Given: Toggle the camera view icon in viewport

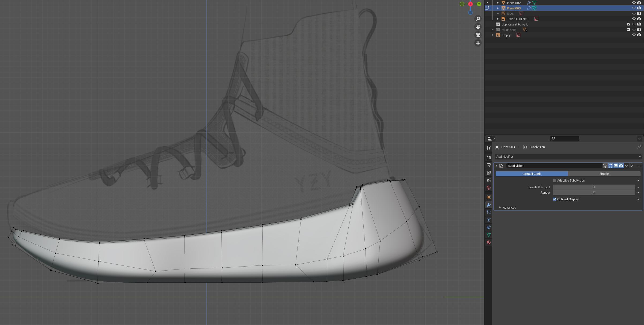Looking at the screenshot, I should point(478,35).
